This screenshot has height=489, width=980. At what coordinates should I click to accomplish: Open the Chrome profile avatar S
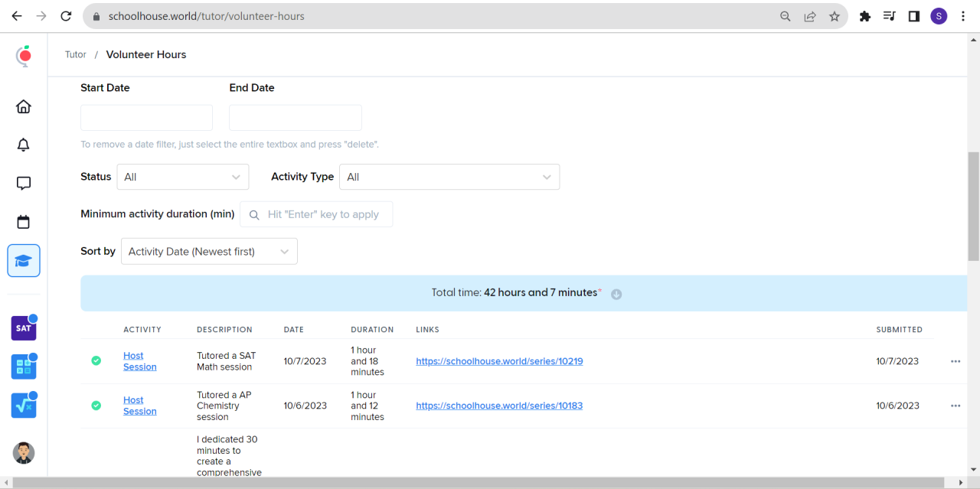click(x=939, y=16)
